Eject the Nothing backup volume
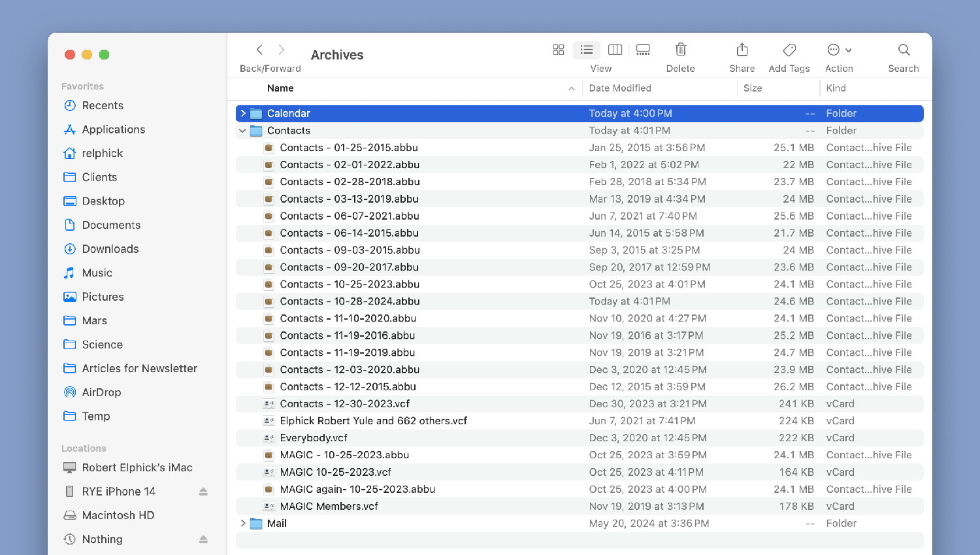The width and height of the screenshot is (980, 555). pyautogui.click(x=203, y=539)
